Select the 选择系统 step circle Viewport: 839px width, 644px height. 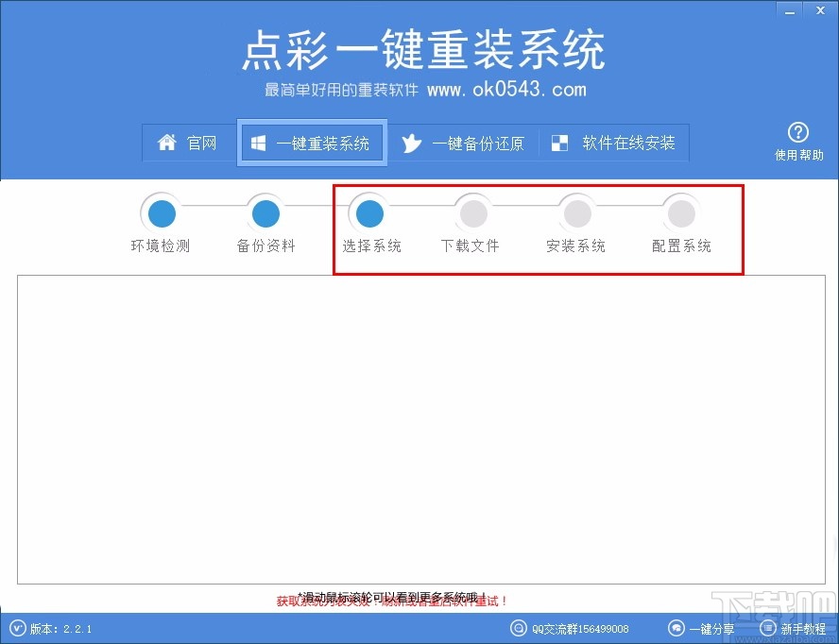point(369,212)
